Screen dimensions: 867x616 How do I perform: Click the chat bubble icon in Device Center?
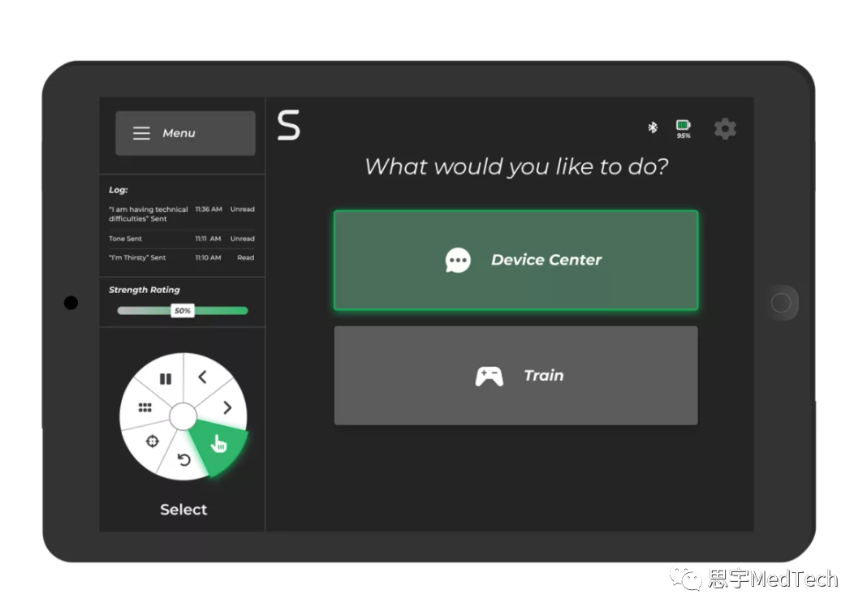pos(458,260)
